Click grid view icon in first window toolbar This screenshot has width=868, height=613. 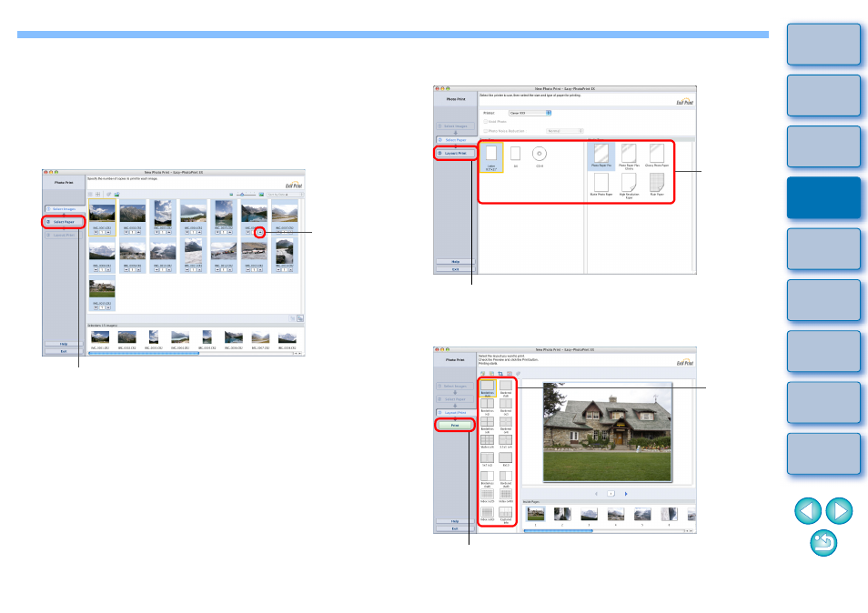(98, 195)
